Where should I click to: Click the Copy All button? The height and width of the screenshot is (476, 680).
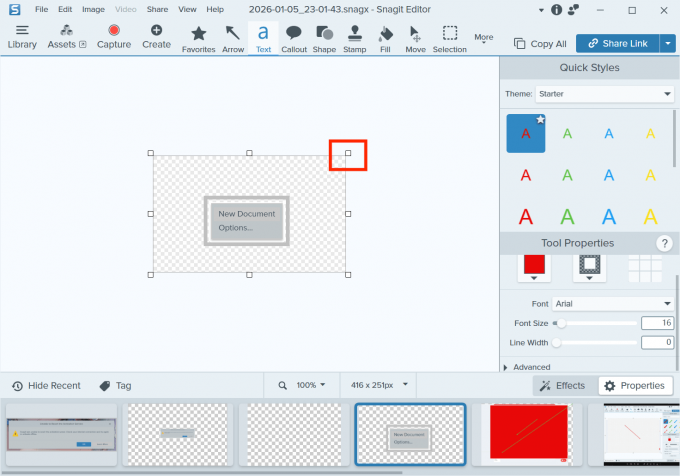pyautogui.click(x=540, y=44)
